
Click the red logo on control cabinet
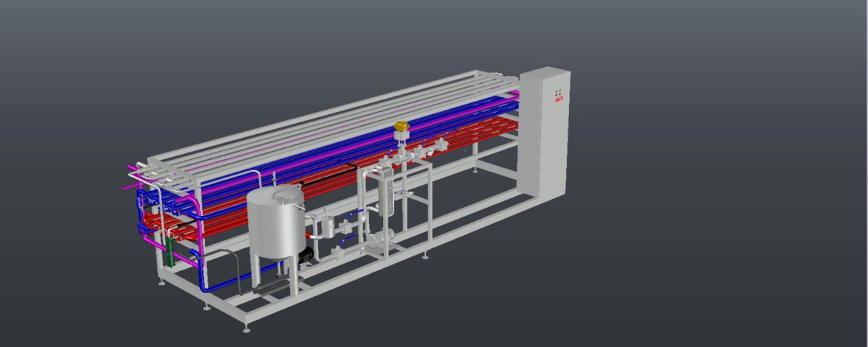point(559,99)
